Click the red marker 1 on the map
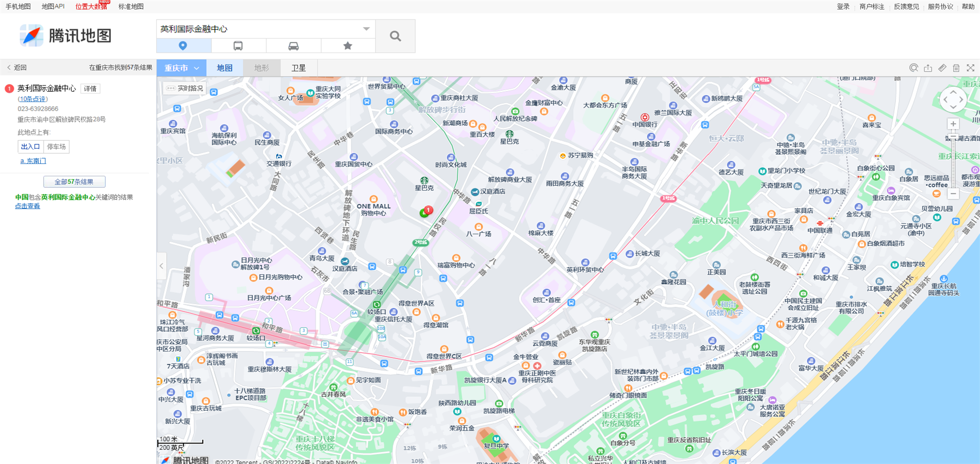980x464 pixels. 428,210
